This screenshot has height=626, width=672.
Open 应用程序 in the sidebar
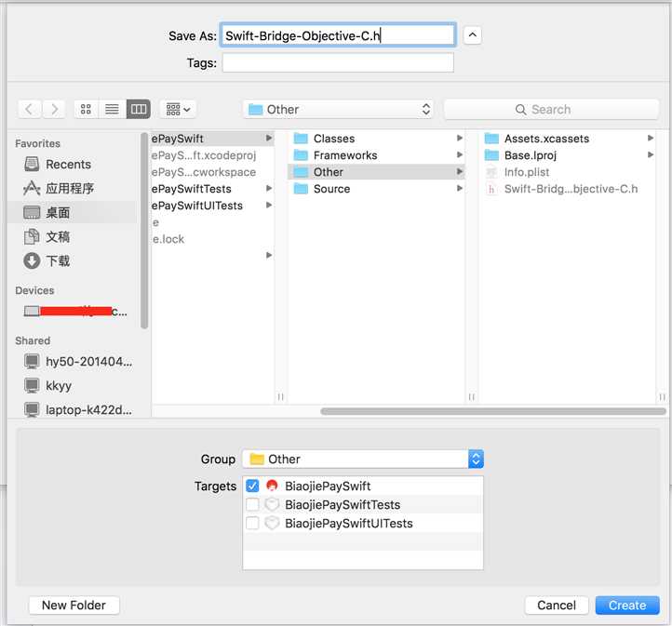click(73, 188)
